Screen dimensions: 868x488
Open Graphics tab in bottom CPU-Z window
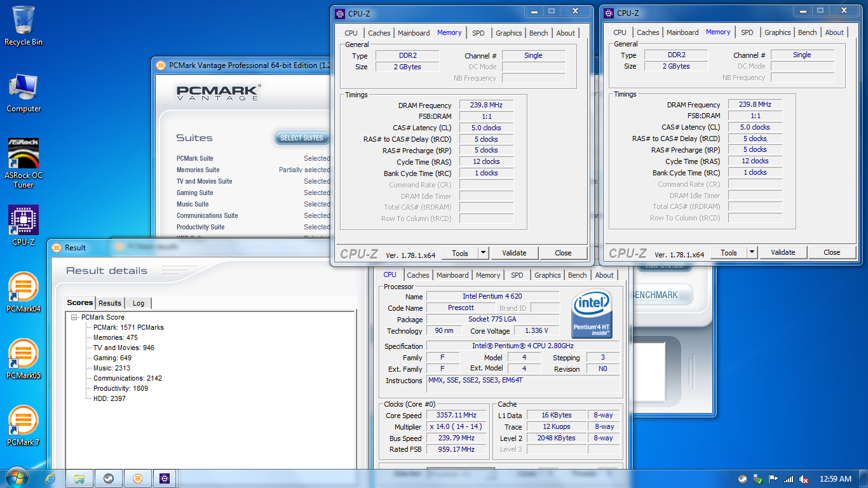tap(548, 275)
